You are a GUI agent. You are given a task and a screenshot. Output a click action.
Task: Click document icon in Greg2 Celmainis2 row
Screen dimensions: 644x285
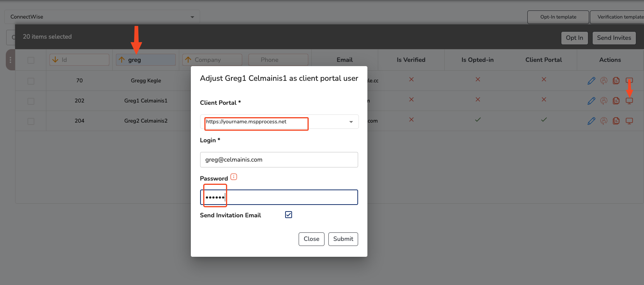(616, 121)
